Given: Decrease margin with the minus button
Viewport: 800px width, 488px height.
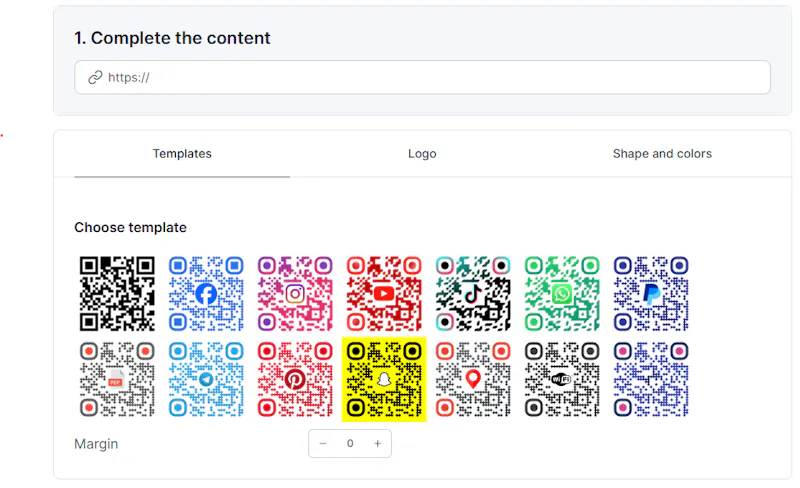Looking at the screenshot, I should tap(323, 444).
